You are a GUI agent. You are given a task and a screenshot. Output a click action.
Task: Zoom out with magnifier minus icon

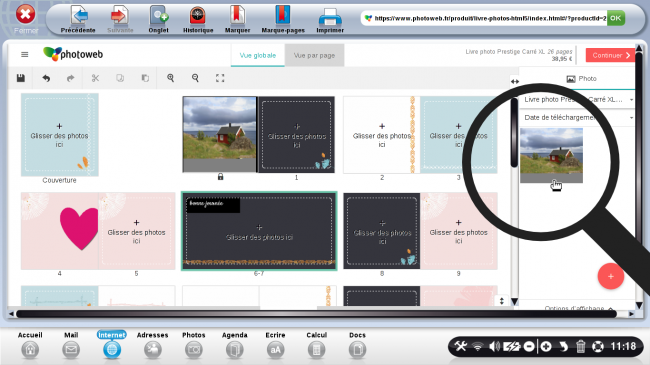195,78
